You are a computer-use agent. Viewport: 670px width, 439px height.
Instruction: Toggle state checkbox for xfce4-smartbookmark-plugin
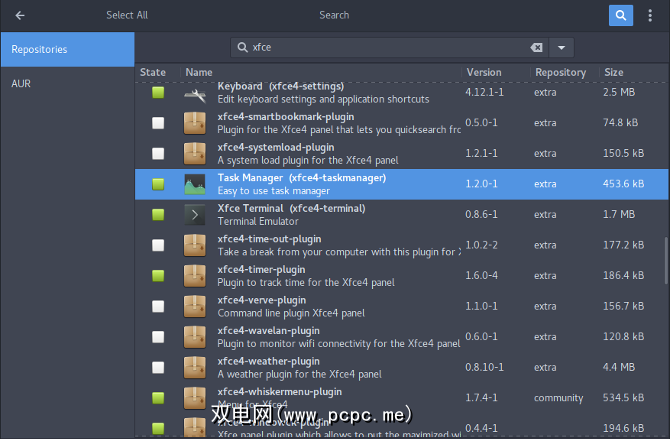[x=158, y=123]
